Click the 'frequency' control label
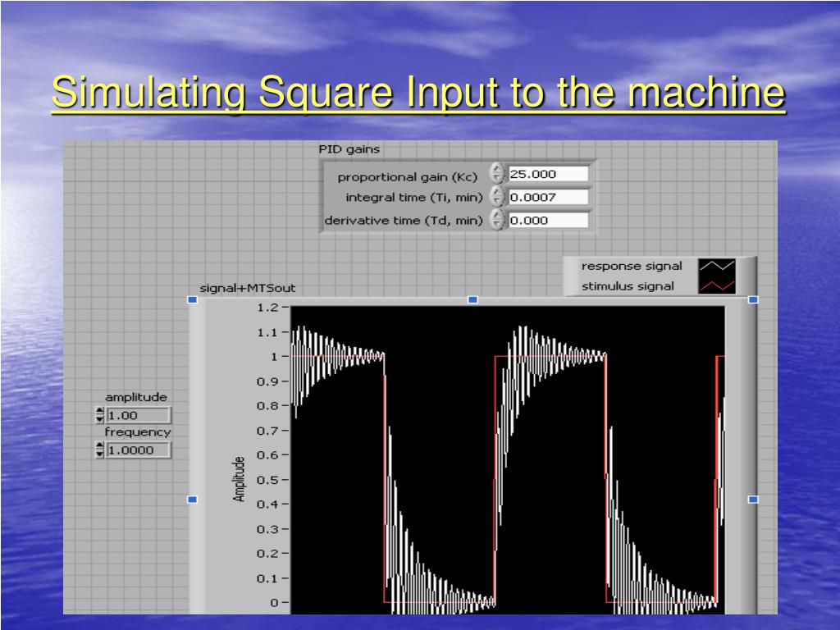 [x=138, y=432]
